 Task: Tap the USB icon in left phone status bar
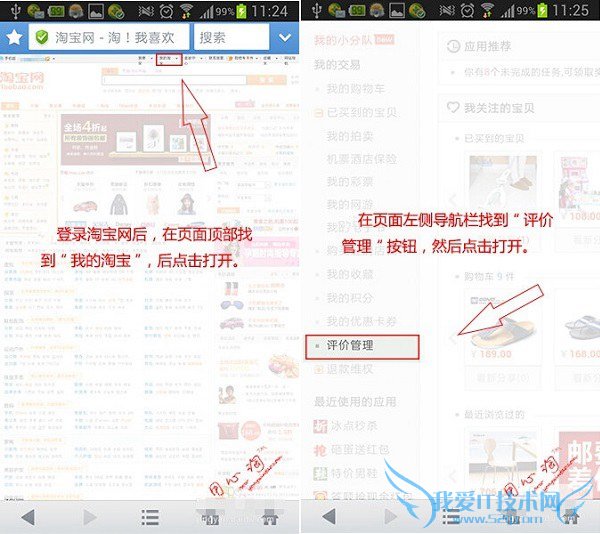(15, 11)
